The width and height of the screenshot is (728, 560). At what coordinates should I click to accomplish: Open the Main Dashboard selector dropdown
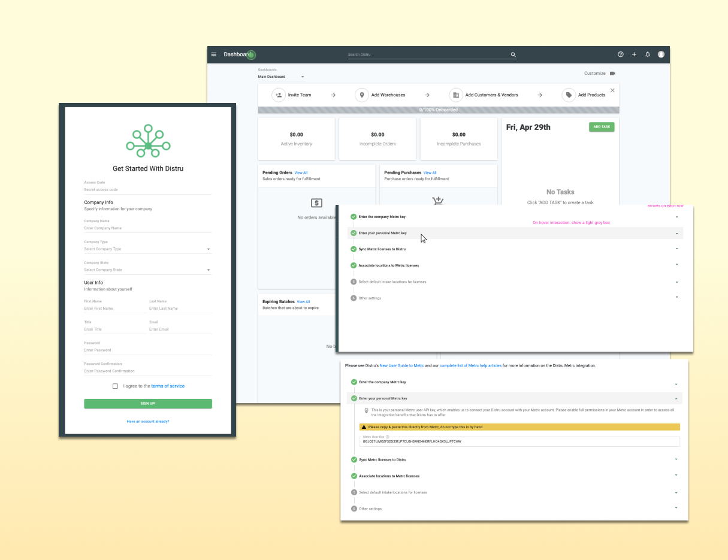click(x=282, y=77)
